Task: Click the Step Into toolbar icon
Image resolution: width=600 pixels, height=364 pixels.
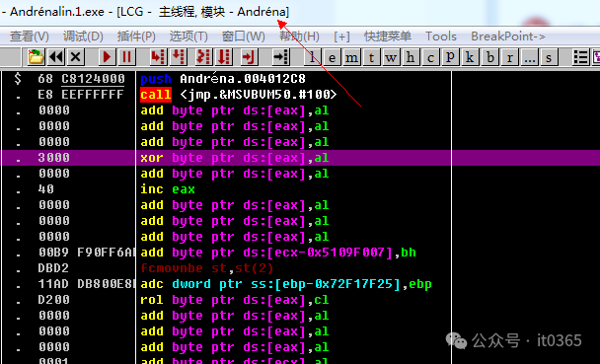Action: tap(158, 57)
